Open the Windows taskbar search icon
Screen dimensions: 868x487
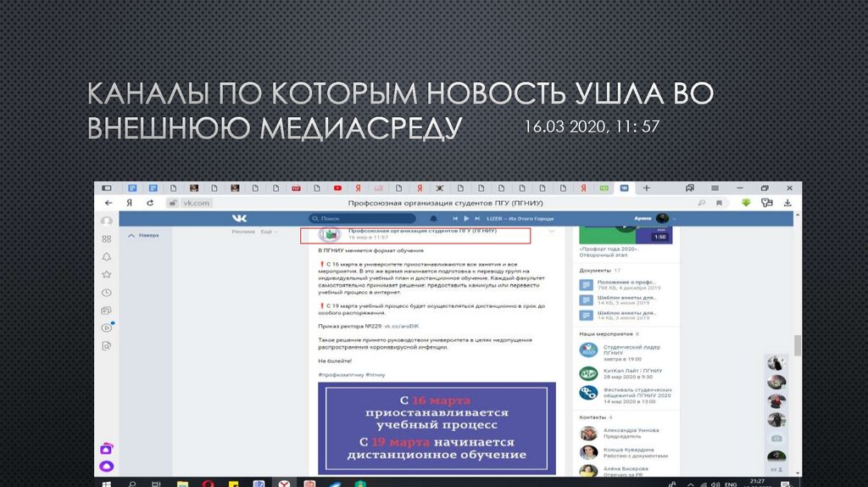131,484
